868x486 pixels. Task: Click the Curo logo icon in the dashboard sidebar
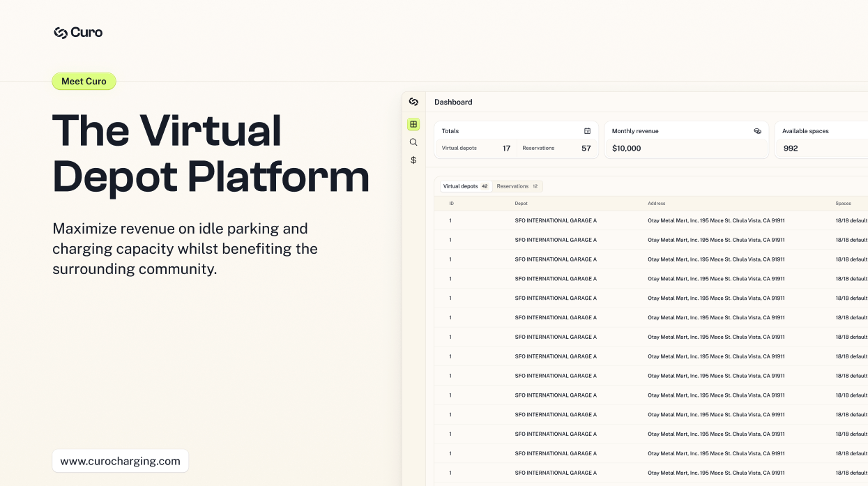tap(413, 102)
